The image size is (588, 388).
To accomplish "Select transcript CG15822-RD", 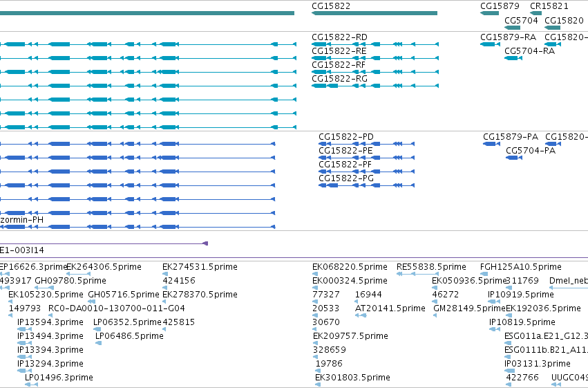I will click(339, 37).
